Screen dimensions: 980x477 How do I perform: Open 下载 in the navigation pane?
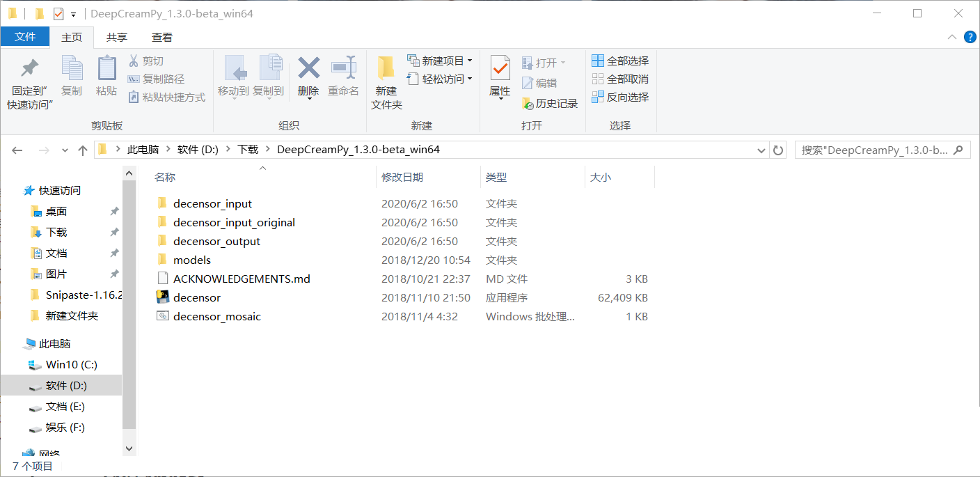pos(56,233)
